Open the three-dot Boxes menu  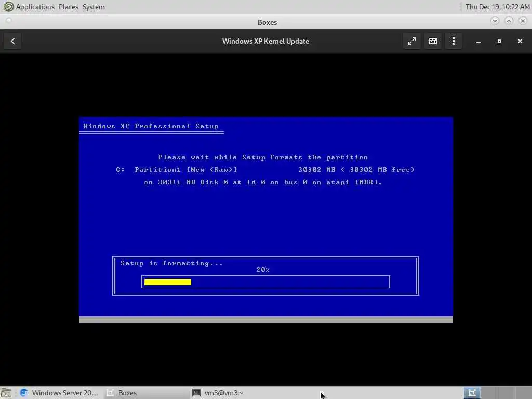[453, 41]
